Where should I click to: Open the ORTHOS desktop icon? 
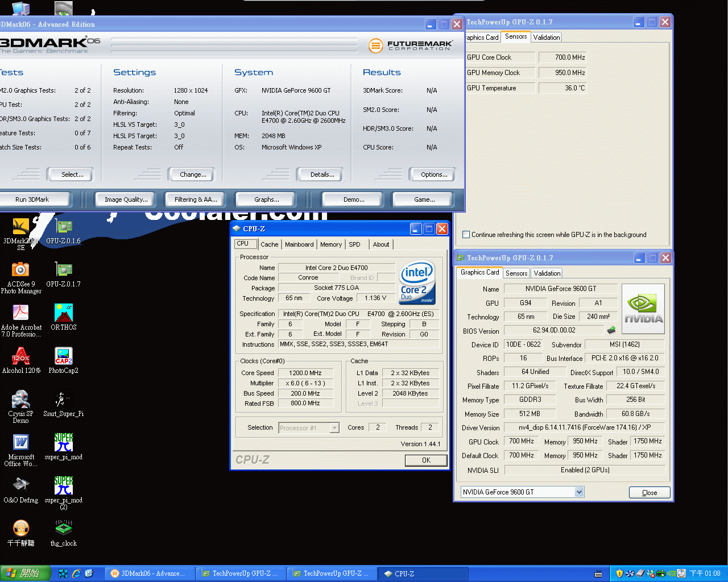[x=63, y=313]
